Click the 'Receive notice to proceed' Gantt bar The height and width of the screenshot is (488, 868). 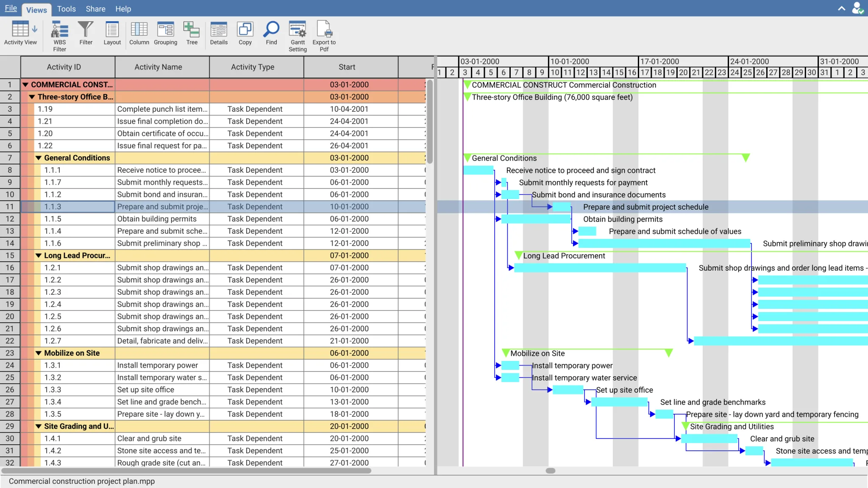(479, 170)
